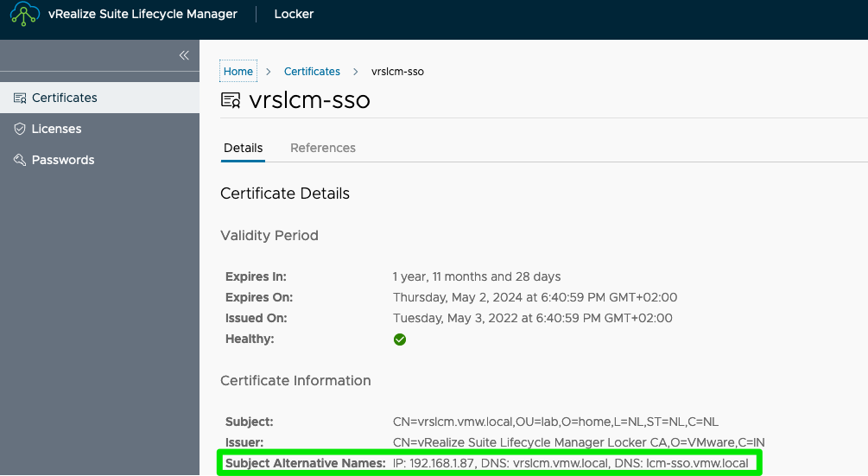
Task: Click the vrslcm-sso page heading
Action: 309,100
